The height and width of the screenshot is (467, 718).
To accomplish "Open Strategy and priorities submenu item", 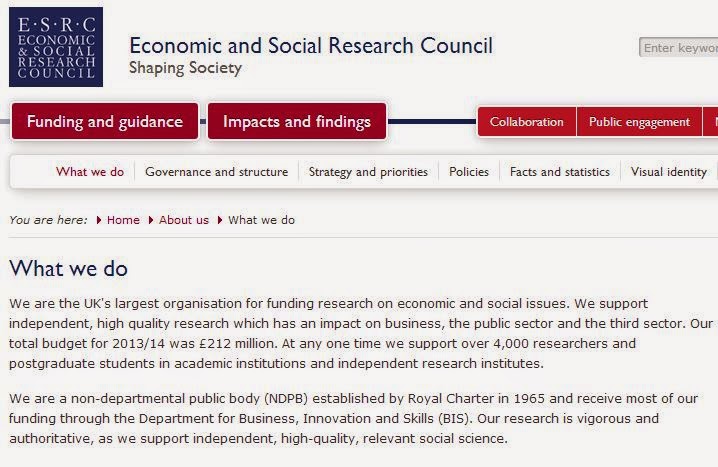I will coord(368,172).
